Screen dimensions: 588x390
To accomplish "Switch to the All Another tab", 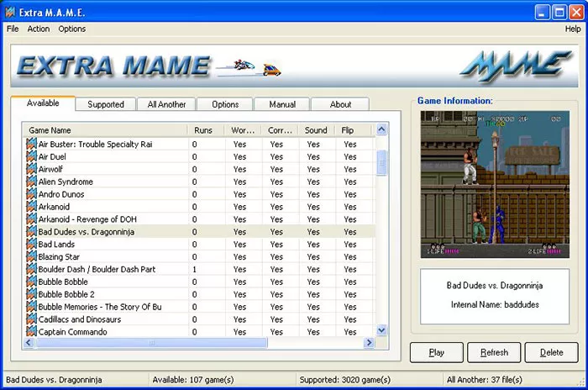I will (166, 104).
